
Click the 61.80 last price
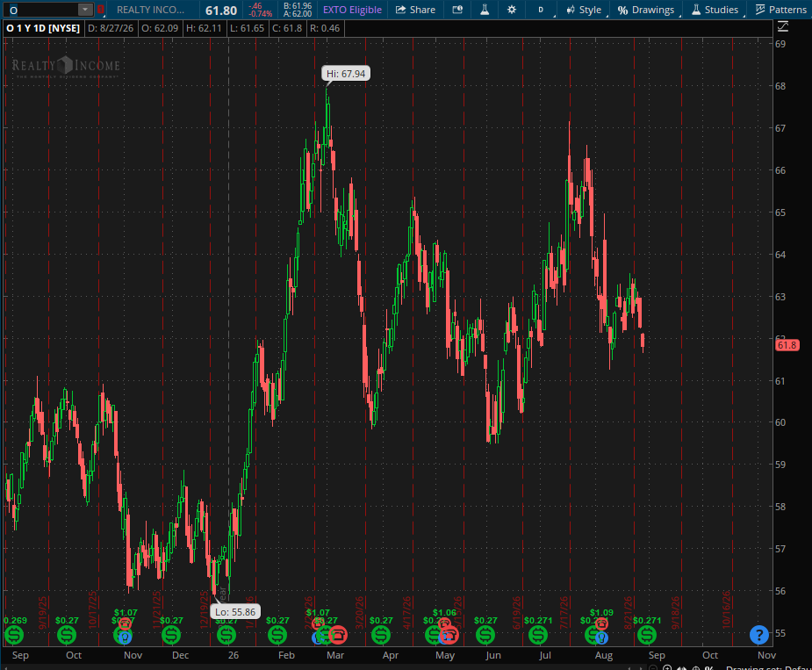click(x=221, y=11)
